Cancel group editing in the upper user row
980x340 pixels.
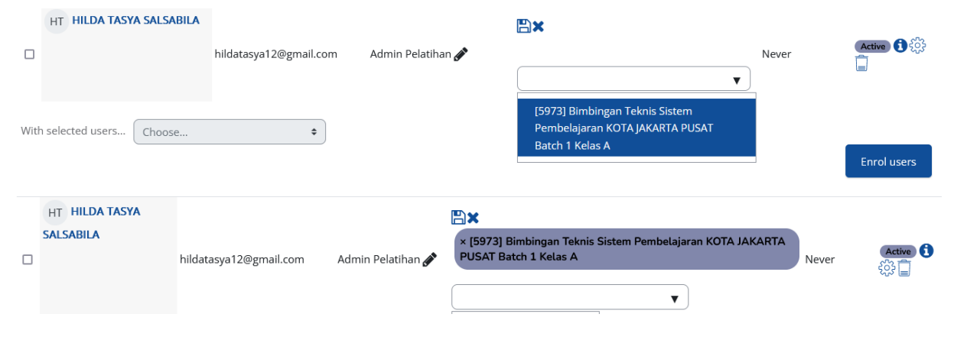pos(539,26)
